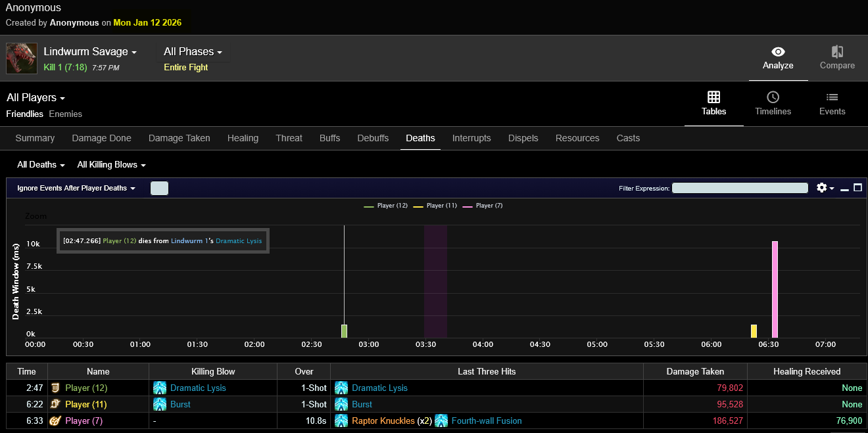Switch to the Dispels tab
The height and width of the screenshot is (433, 868).
tap(523, 138)
